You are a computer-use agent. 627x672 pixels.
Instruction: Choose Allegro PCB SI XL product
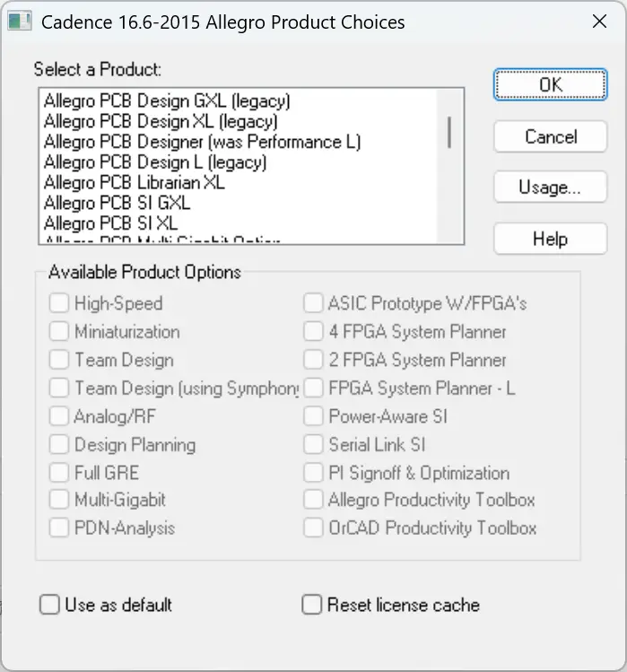(x=110, y=223)
